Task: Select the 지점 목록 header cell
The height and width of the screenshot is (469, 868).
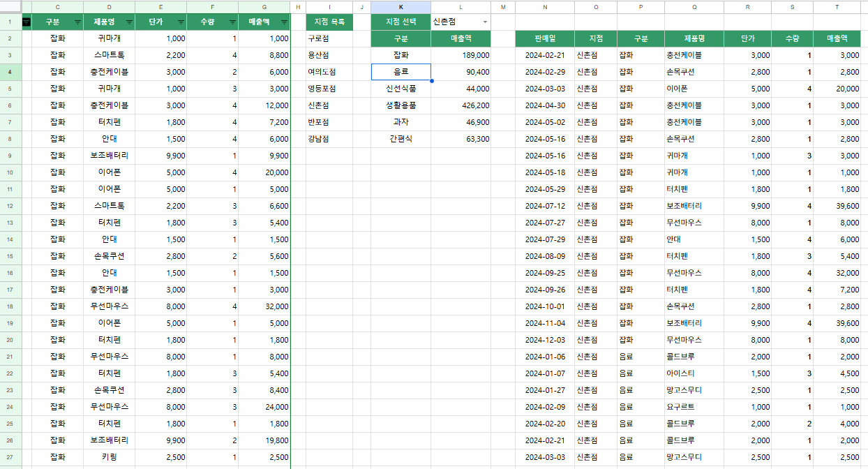Action: coord(329,22)
